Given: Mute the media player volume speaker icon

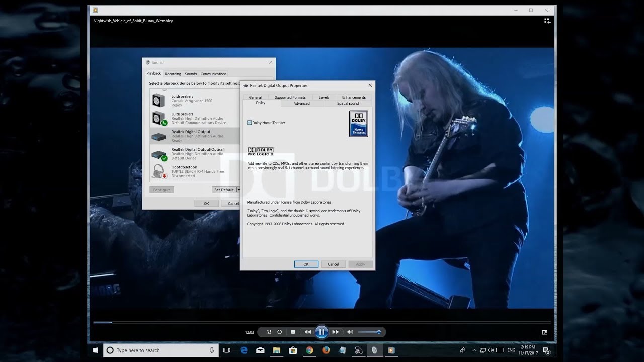Looking at the screenshot, I should (x=350, y=332).
